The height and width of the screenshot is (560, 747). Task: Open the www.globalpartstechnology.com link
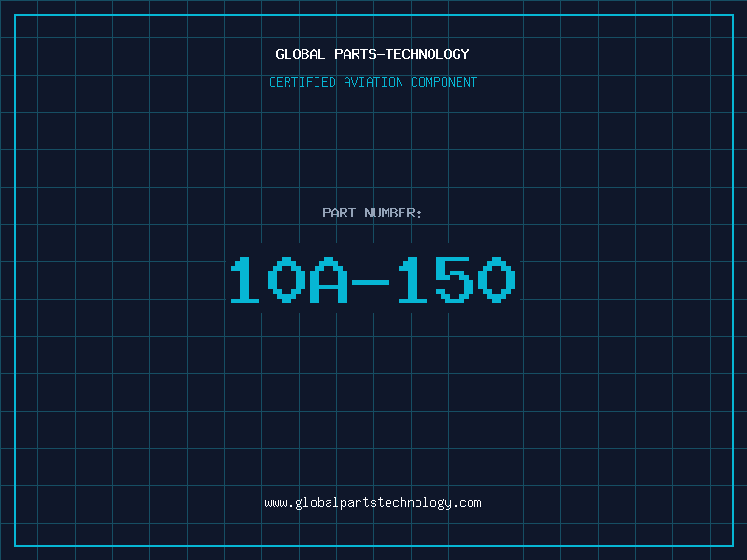pos(373,503)
